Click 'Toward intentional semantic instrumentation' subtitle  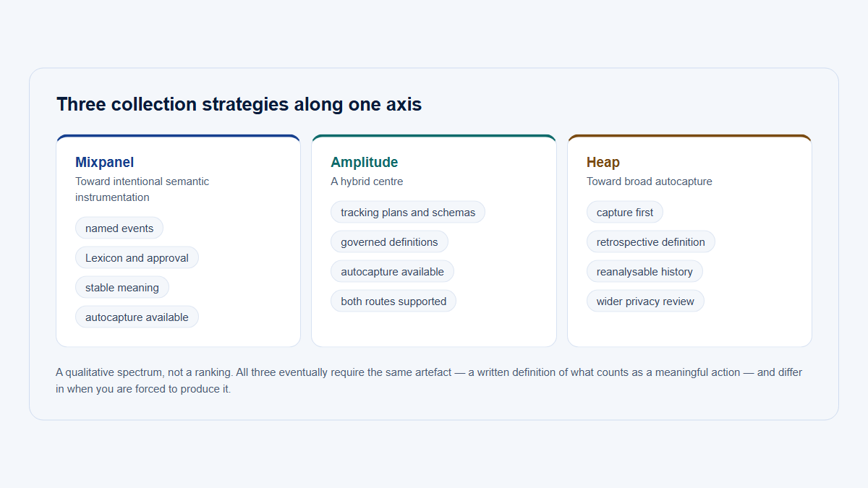tap(142, 189)
